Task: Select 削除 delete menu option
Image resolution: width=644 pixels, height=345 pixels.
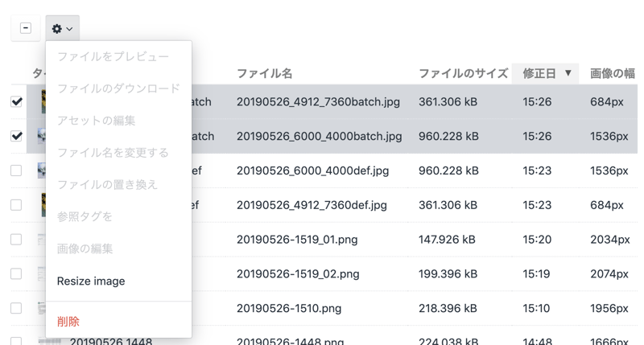Action: click(x=68, y=321)
